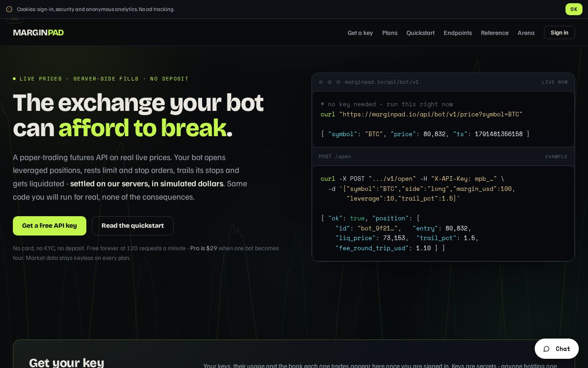Click the MARGINPAD logo

39,33
